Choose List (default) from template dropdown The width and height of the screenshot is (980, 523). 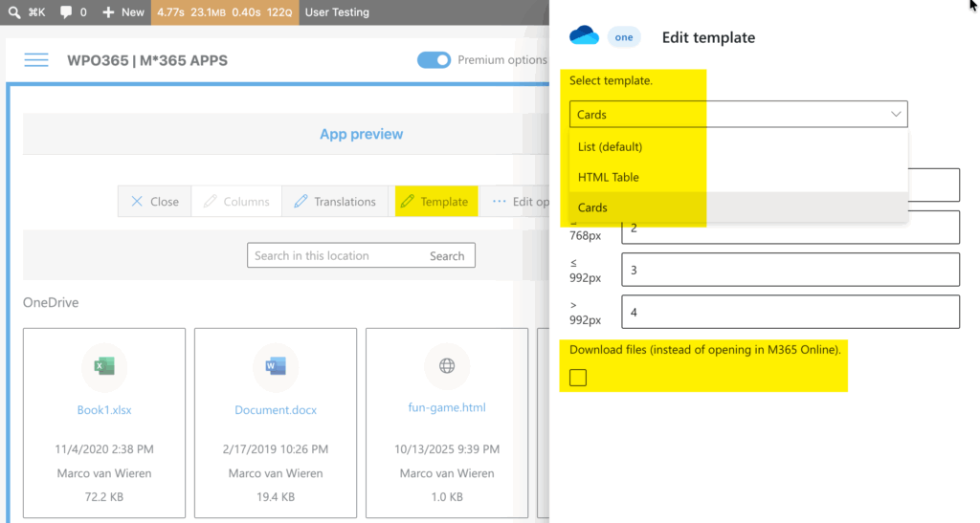coord(738,146)
